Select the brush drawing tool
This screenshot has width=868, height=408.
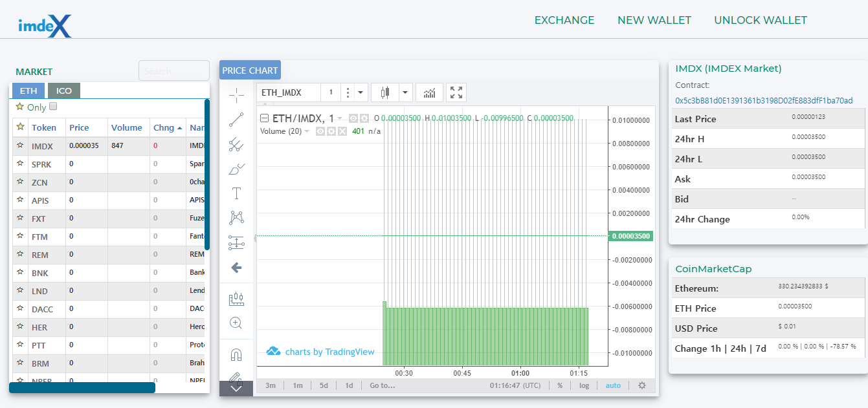tap(236, 169)
